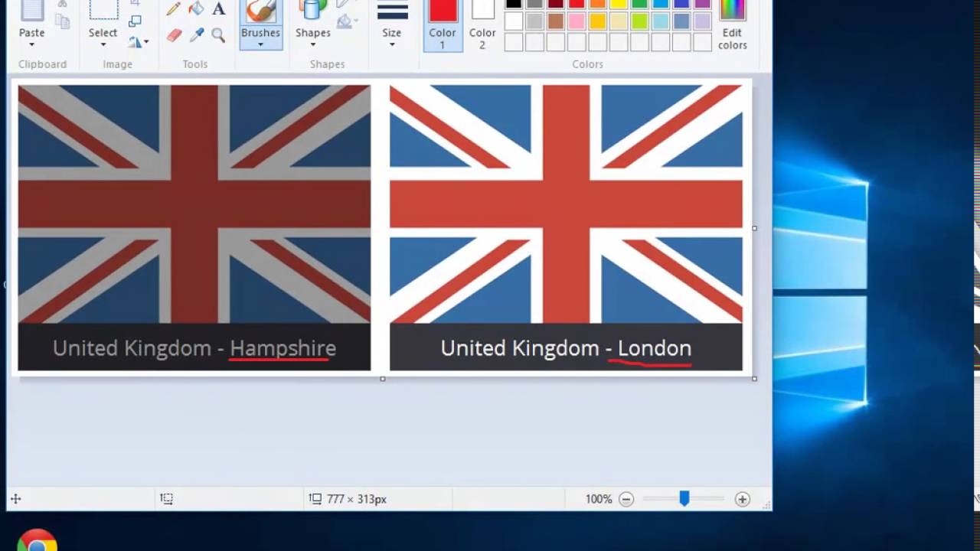Click the United Kingdom - Hampshire flag image

coord(194,204)
